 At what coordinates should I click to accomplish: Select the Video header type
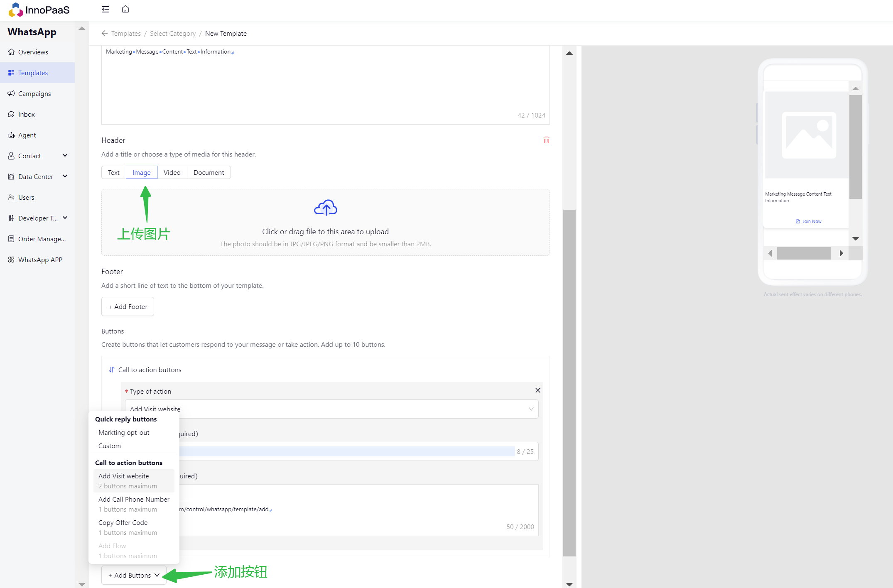[172, 172]
